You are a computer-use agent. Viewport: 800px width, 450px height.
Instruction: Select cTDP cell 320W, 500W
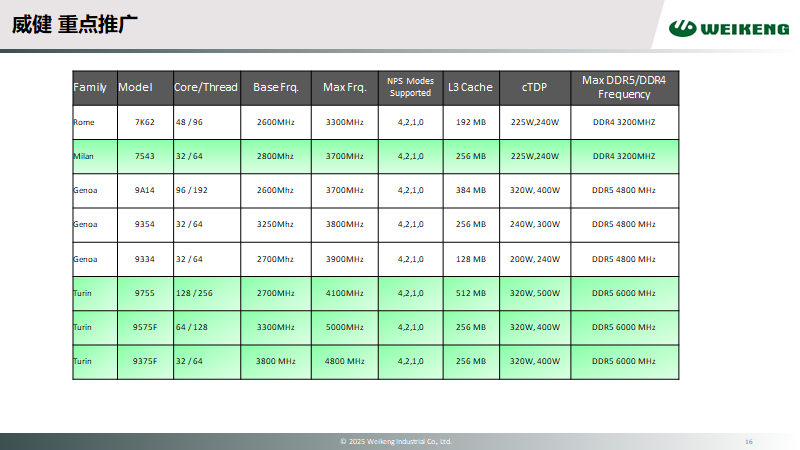pyautogui.click(x=535, y=293)
